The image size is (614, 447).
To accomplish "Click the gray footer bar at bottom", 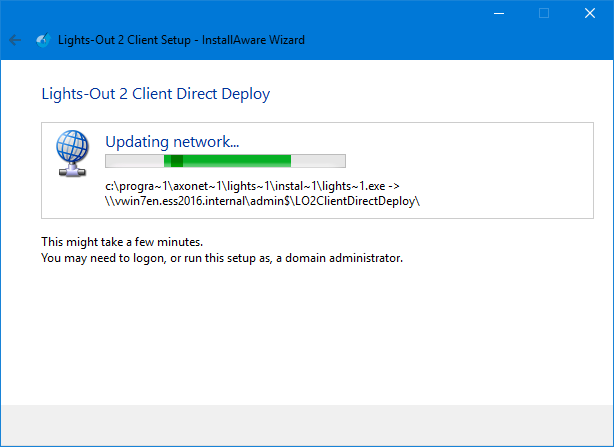I will 307,425.
